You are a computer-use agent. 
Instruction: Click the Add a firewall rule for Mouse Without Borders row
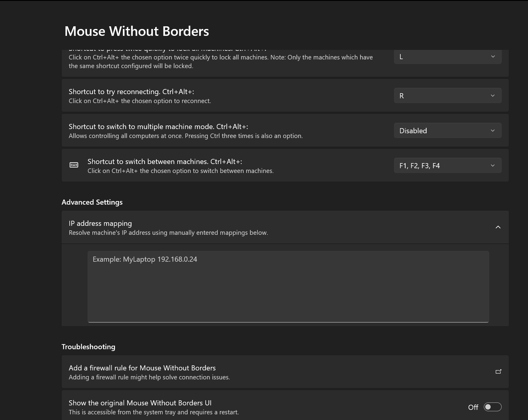pos(285,372)
